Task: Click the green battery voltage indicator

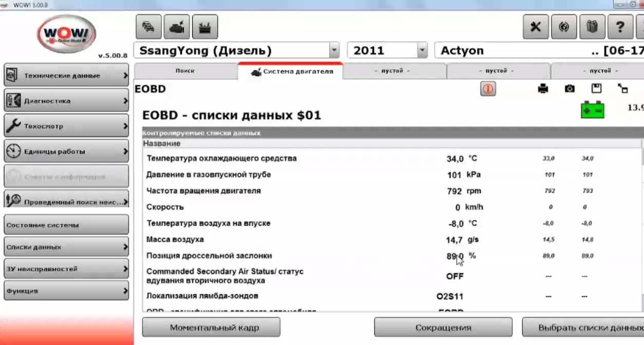Action: pyautogui.click(x=593, y=110)
